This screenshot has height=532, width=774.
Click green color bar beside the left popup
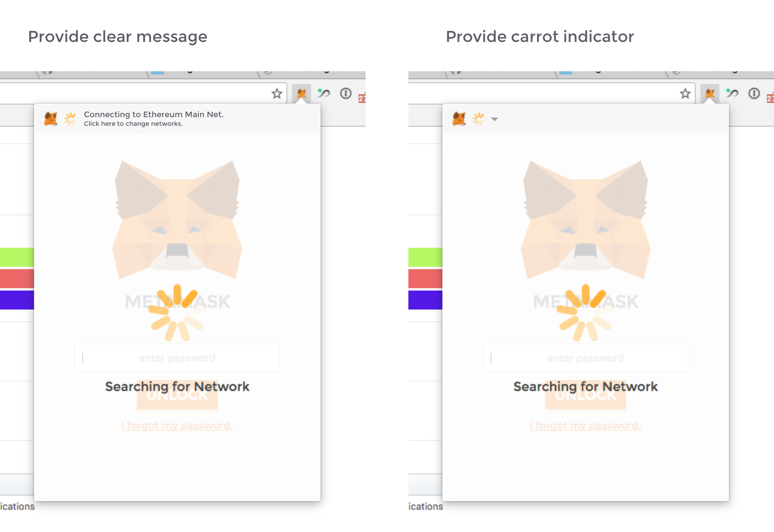(17, 257)
